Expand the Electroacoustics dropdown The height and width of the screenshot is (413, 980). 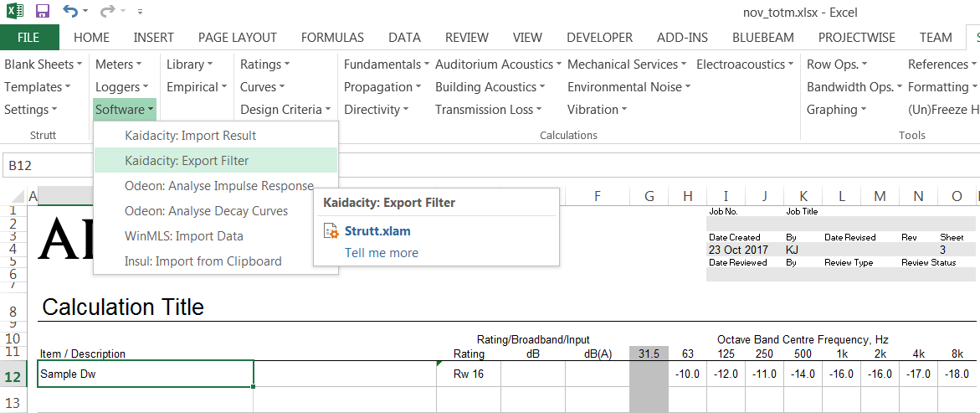[745, 65]
